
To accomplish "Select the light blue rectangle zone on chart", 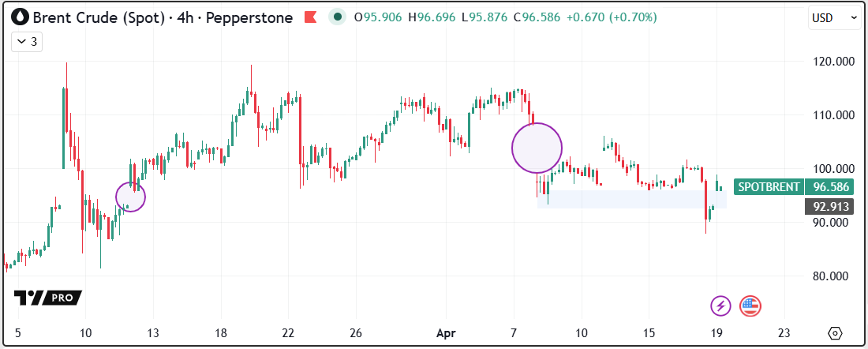I will tap(631, 199).
